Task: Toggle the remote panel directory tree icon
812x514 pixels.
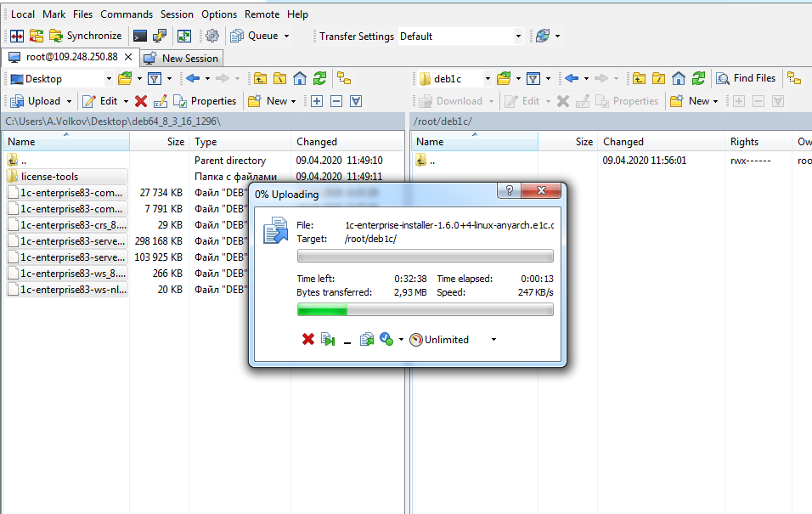Action: 793,78
